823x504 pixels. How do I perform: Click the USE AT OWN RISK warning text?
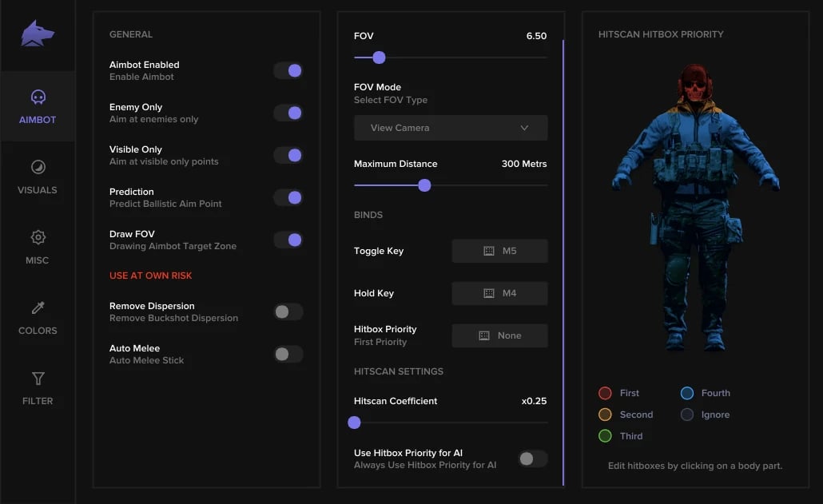coord(151,276)
